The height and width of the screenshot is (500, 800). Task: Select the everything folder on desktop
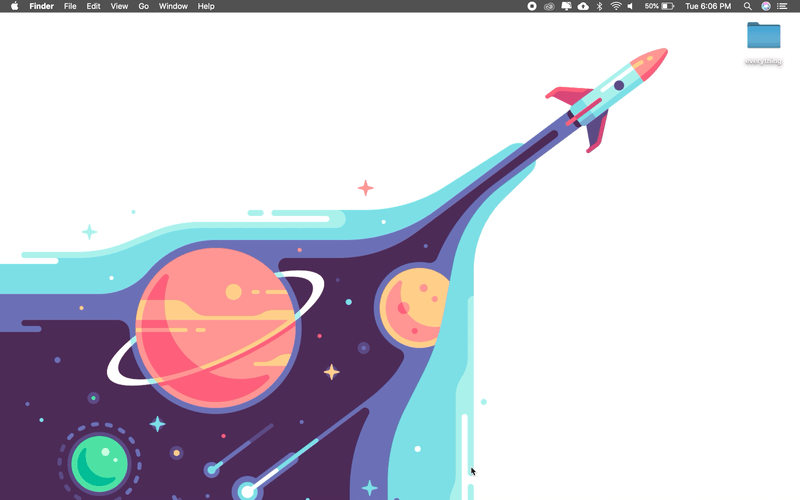[x=763, y=36]
